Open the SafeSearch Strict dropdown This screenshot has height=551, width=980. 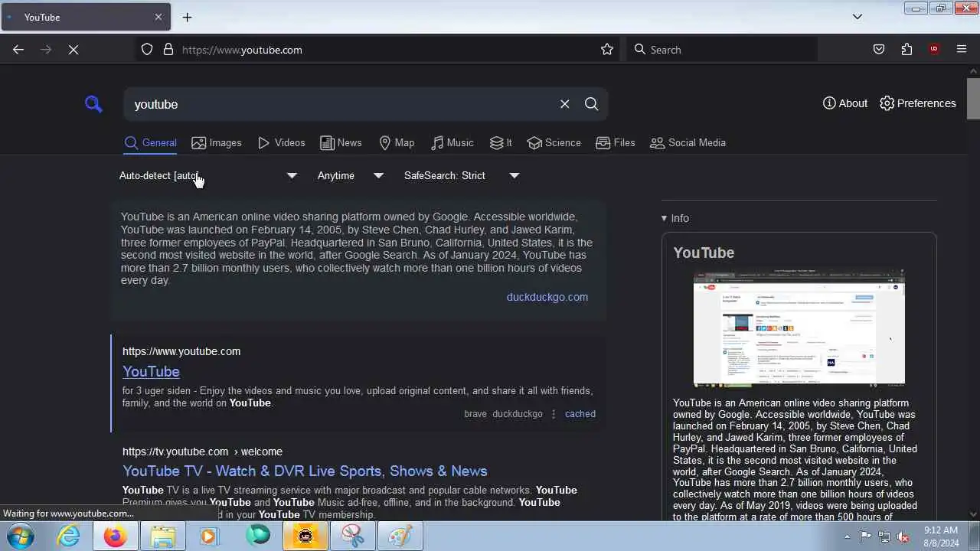click(462, 175)
